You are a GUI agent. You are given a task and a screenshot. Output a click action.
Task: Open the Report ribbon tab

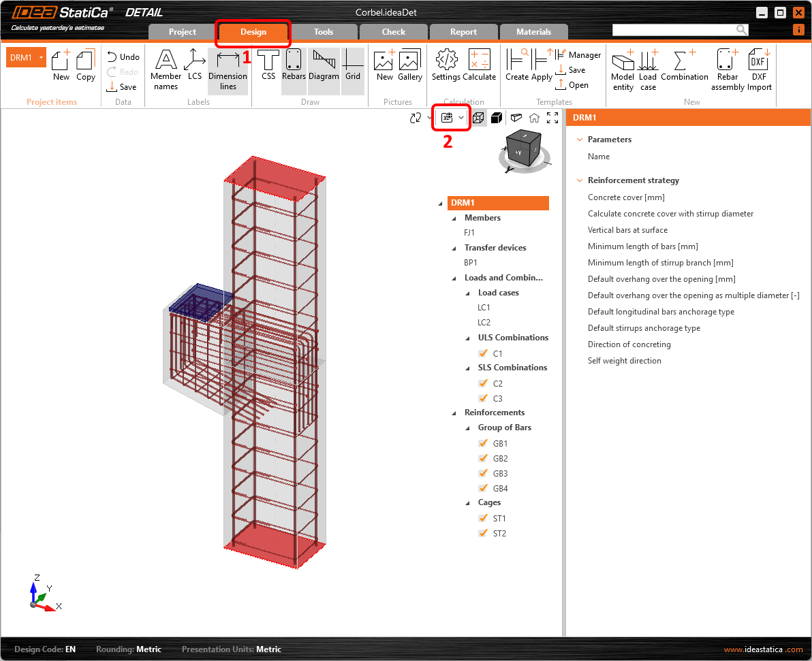[463, 31]
